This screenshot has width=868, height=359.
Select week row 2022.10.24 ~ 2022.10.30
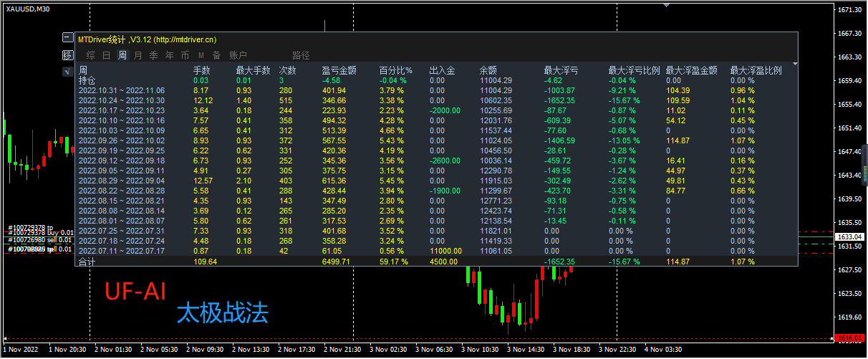point(122,101)
